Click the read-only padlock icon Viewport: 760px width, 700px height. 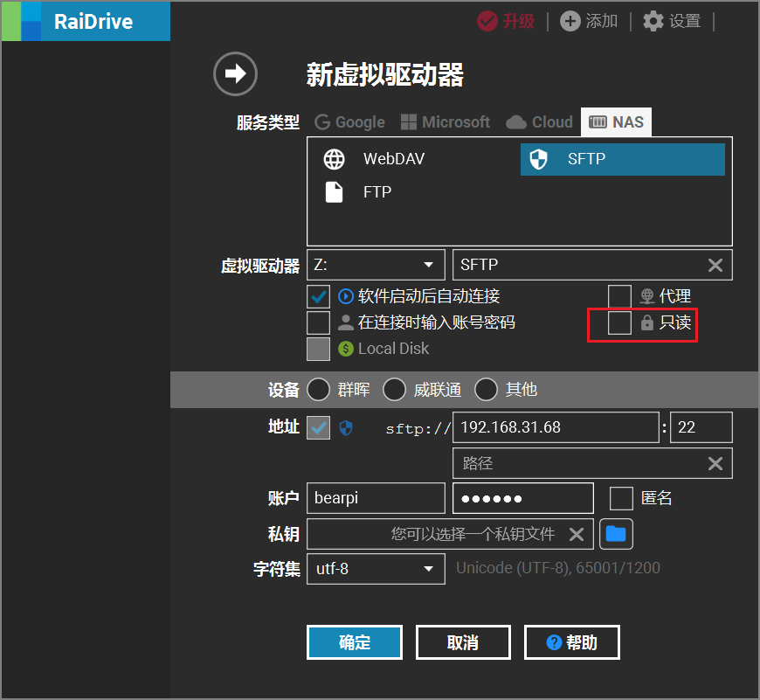coord(647,322)
